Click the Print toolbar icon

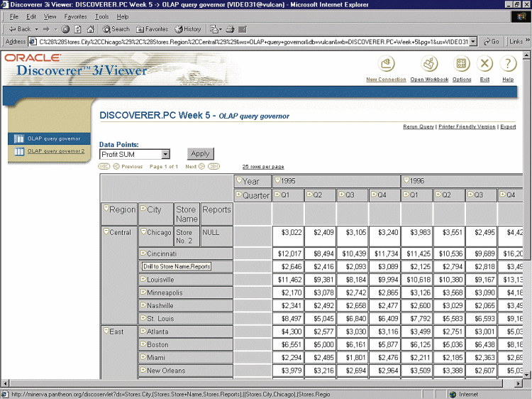tap(230, 29)
